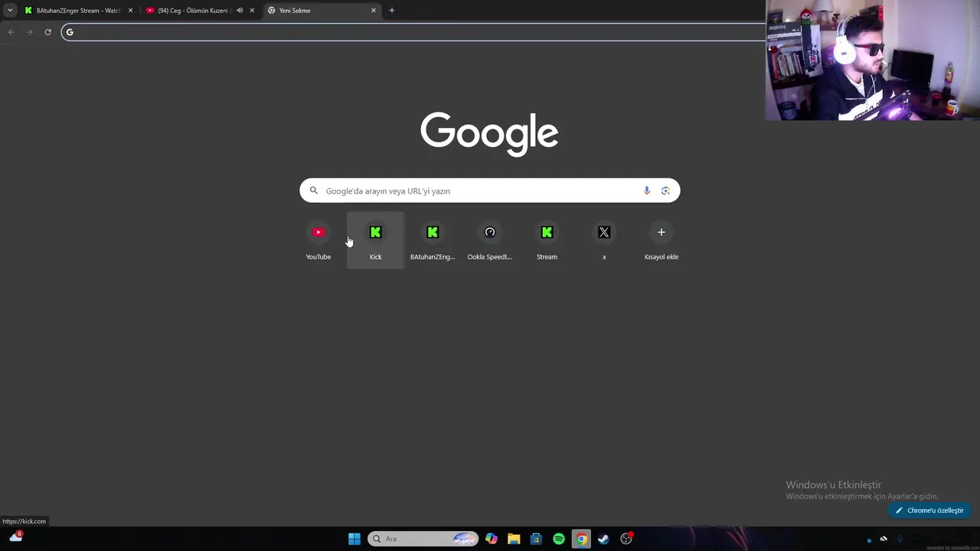
Task: Reload the page with the refresh button
Action: (x=47, y=32)
